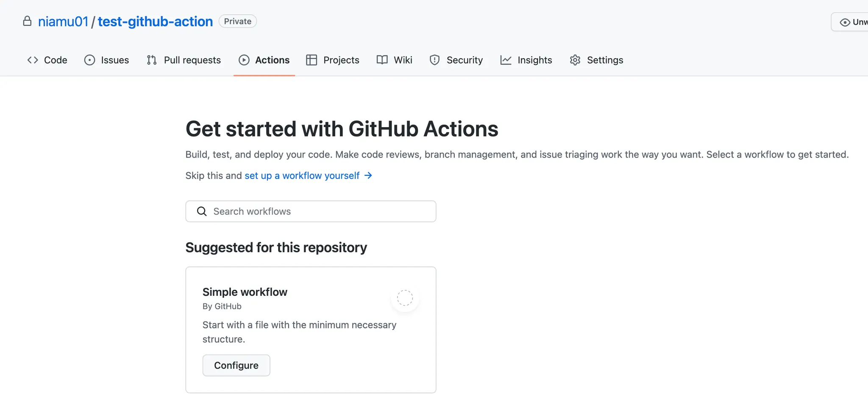Click the Settings gear icon
The width and height of the screenshot is (868, 411).
point(575,60)
